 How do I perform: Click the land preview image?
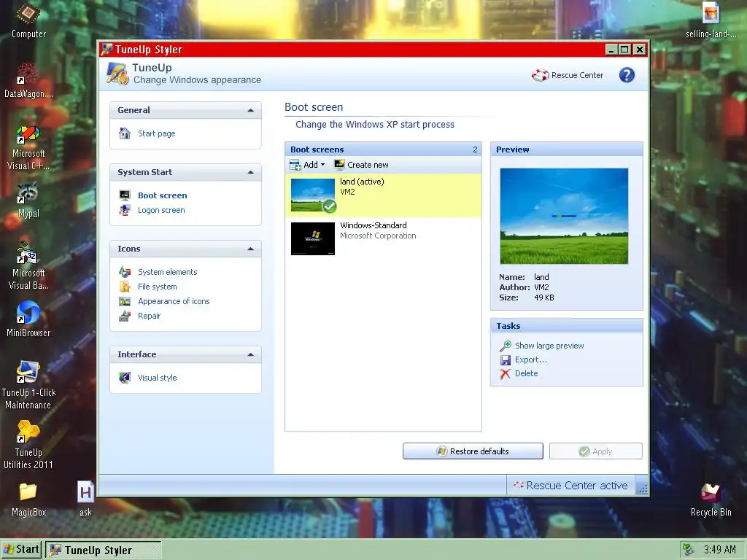(564, 216)
